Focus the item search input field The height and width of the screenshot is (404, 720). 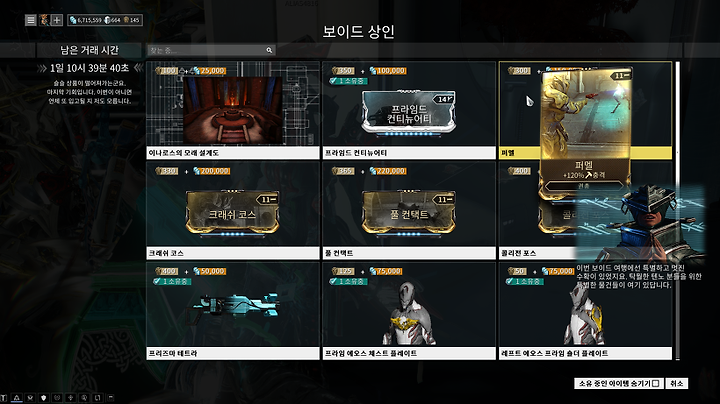(211, 50)
